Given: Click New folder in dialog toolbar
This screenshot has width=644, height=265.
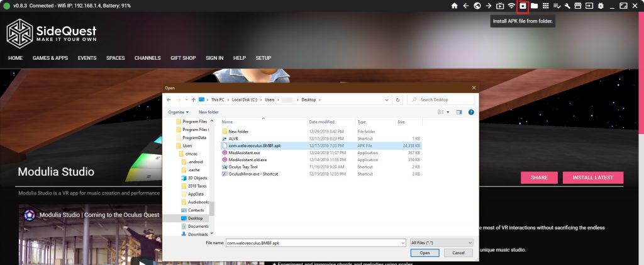Looking at the screenshot, I should pyautogui.click(x=209, y=112).
